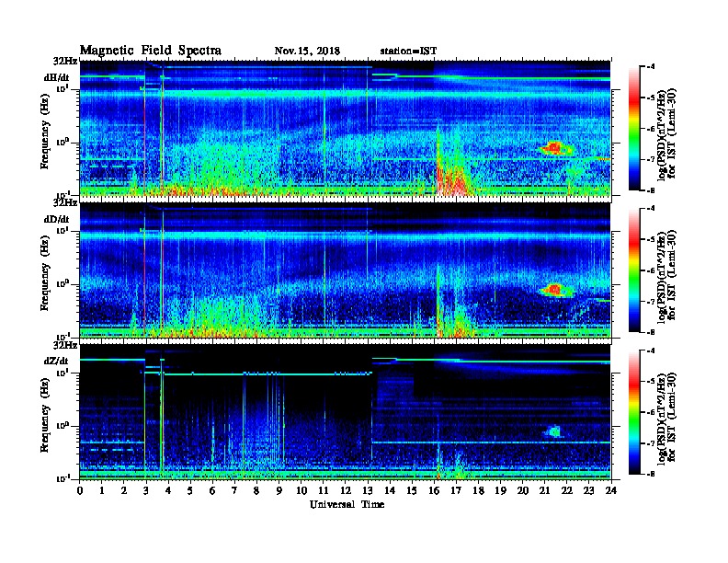Click the dH/dt panel 'Frequency (Hz)' axis label
728x563 pixels.
click(x=44, y=132)
